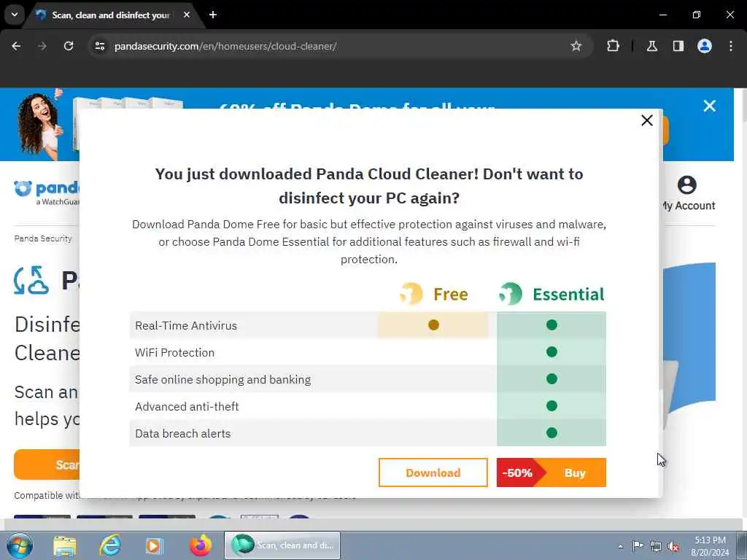Bookmark this page with the star icon

[576, 46]
